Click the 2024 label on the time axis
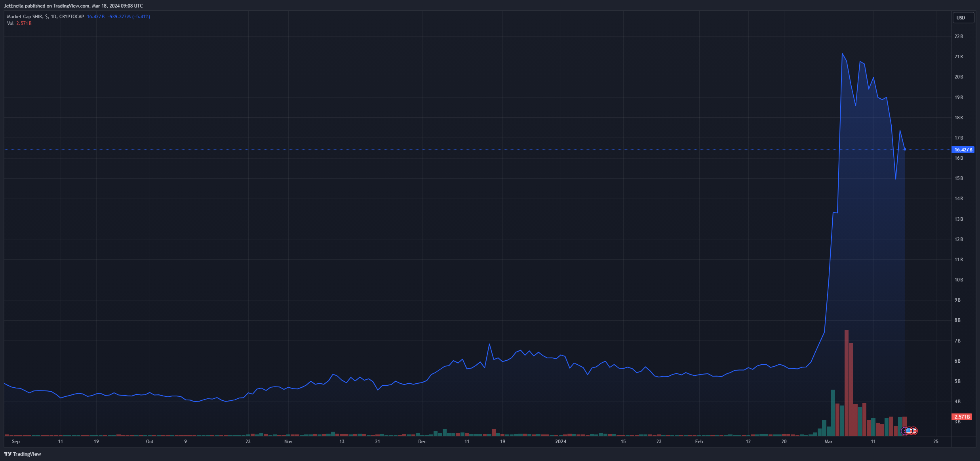The width and height of the screenshot is (980, 461). [561, 442]
